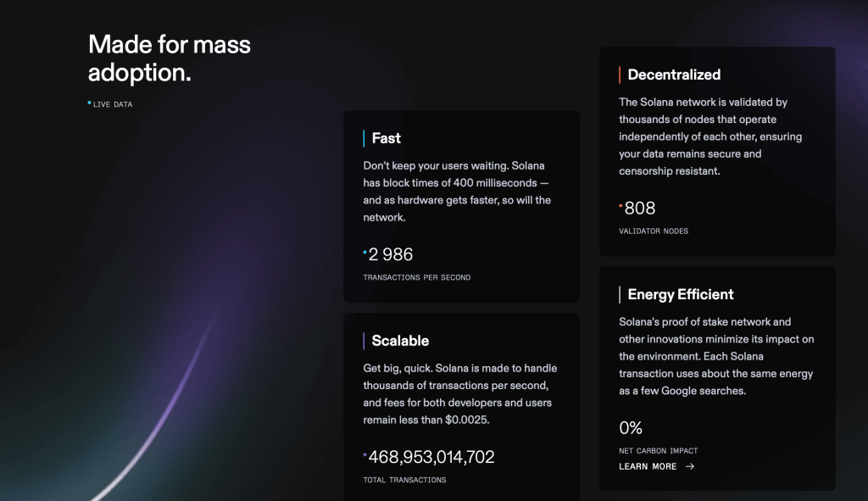
Task: Click the blue dot beside Live Data
Action: (x=89, y=103)
